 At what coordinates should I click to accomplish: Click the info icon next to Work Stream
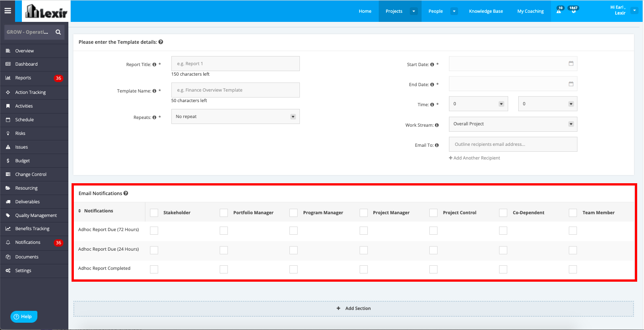tap(437, 125)
